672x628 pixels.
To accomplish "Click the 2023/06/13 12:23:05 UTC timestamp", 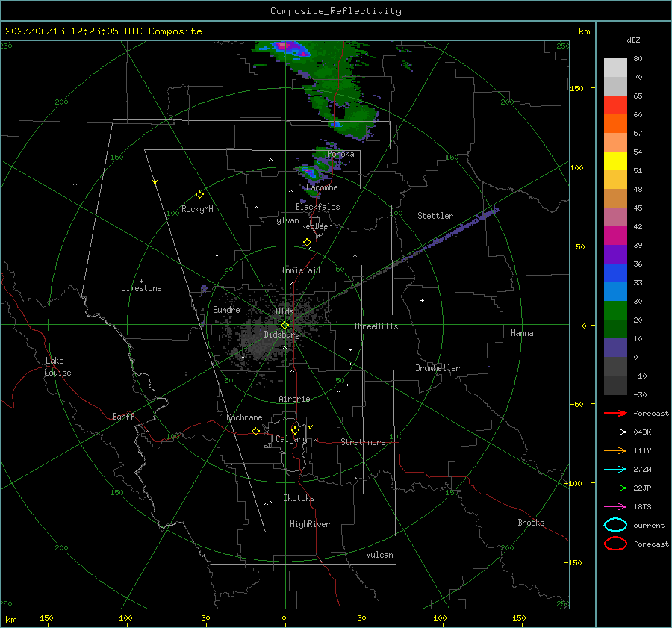I will 103,31.
